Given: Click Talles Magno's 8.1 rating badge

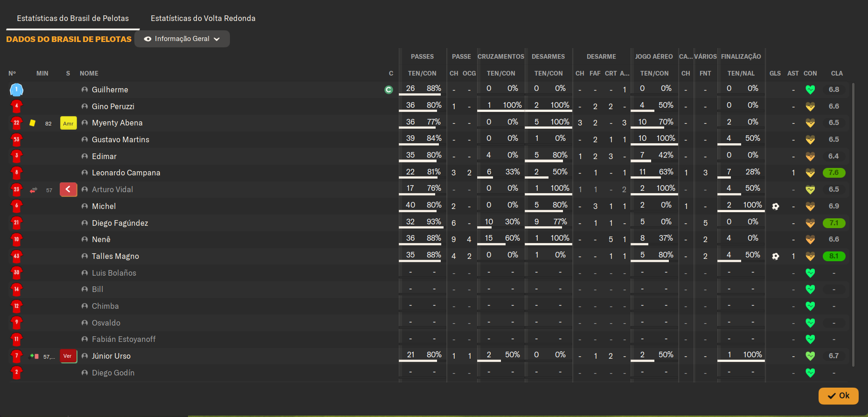Looking at the screenshot, I should pos(834,256).
